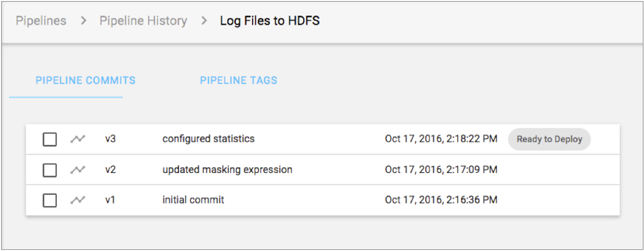Click the 2:17:09 PM timestamp
The width and height of the screenshot is (644, 251).
click(x=441, y=170)
